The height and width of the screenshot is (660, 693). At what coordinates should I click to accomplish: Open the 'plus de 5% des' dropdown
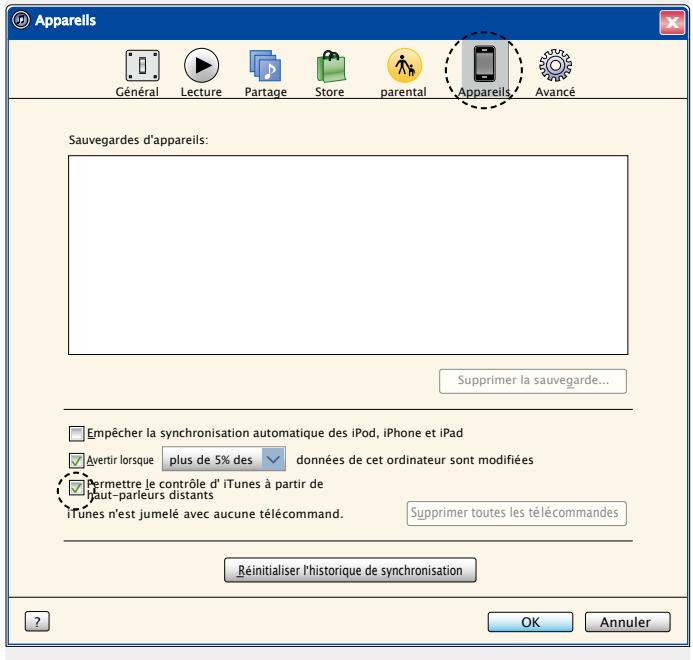point(224,459)
